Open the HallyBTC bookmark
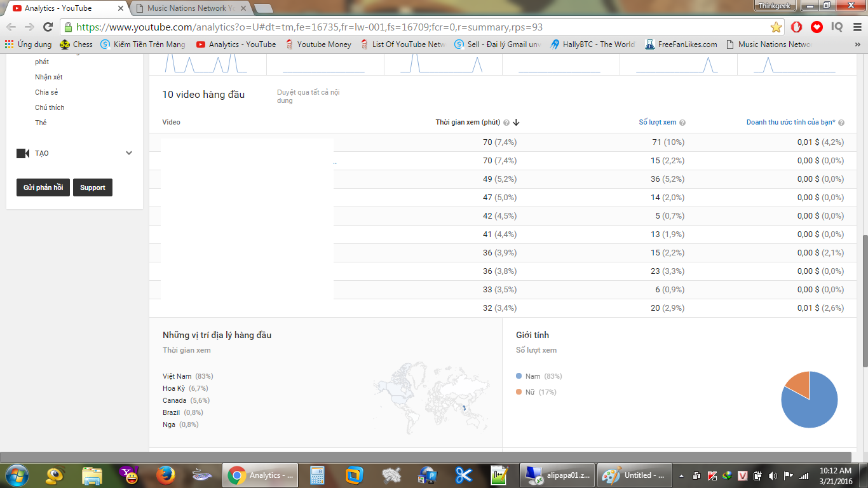Viewport: 868px width, 488px height. (593, 44)
